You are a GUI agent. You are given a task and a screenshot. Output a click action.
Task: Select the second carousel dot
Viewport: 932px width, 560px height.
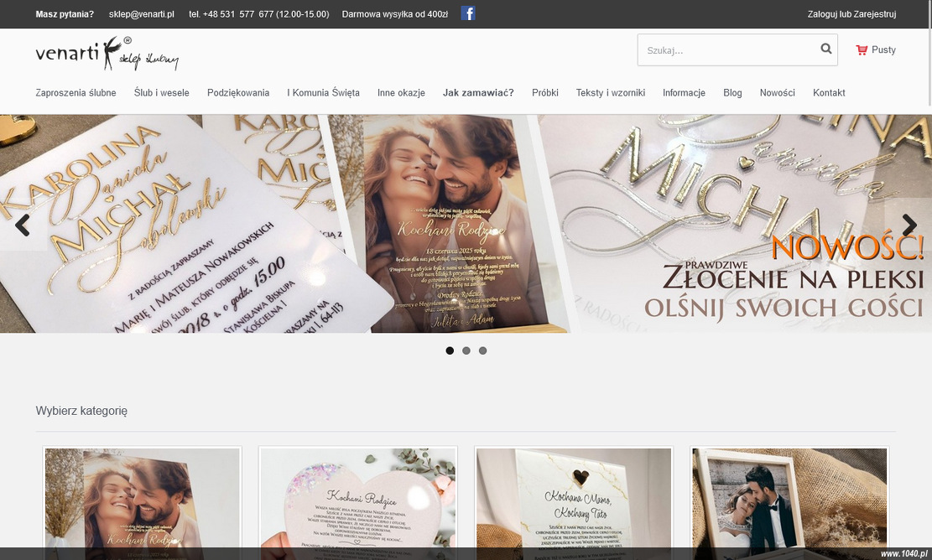pyautogui.click(x=466, y=351)
